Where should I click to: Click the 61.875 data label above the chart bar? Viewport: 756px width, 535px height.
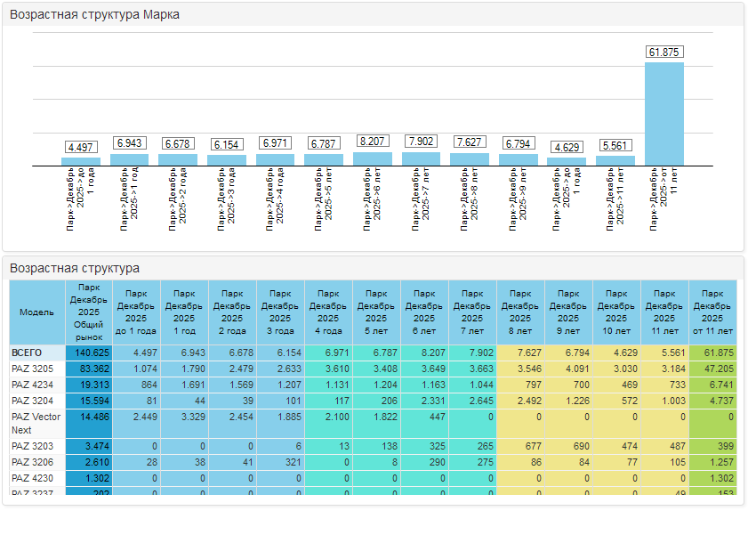click(664, 53)
